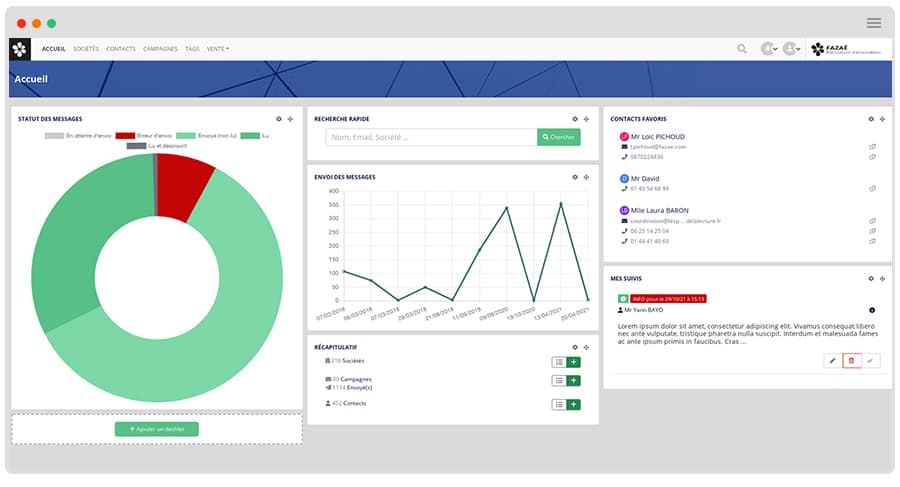Toggle 'Erreur d'envoi' legend in donut chart
The image size is (900, 487).
point(143,136)
